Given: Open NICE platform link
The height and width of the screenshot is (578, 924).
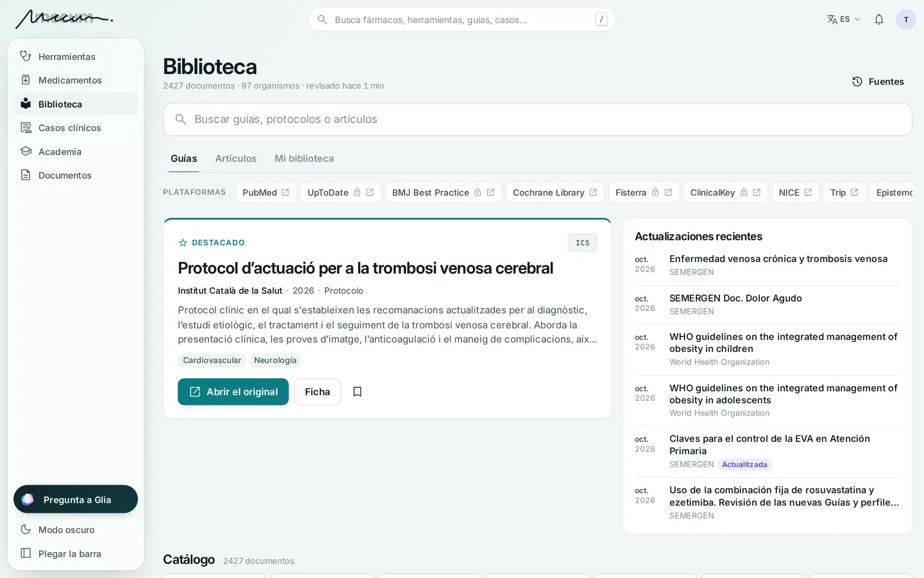Looking at the screenshot, I should (795, 192).
